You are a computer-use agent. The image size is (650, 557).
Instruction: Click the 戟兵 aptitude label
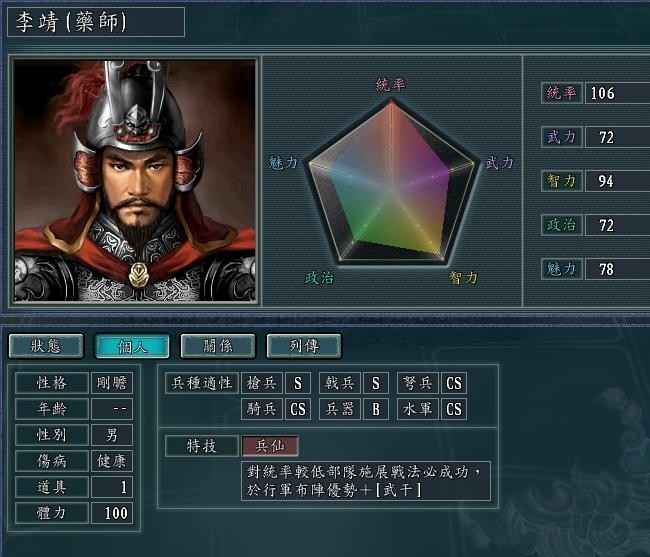(x=340, y=383)
